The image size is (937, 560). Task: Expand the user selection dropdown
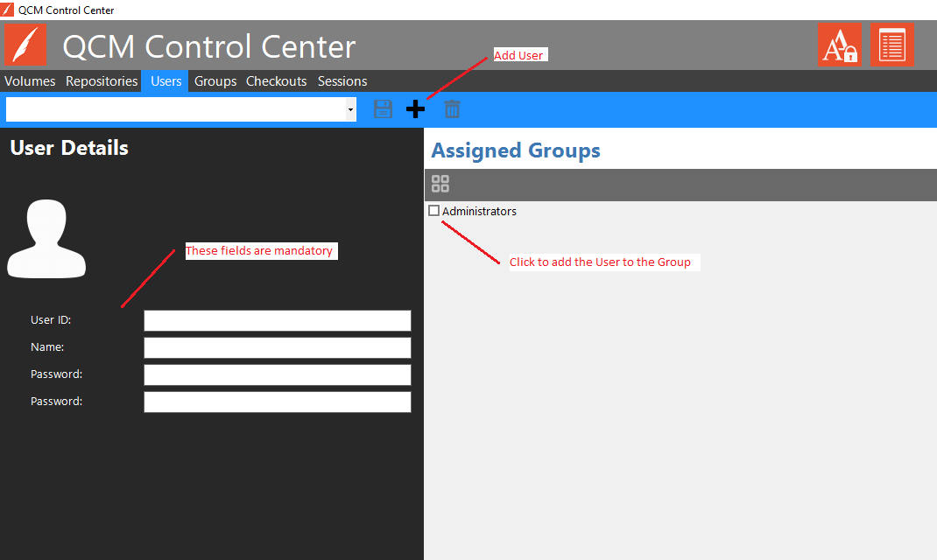click(x=350, y=109)
